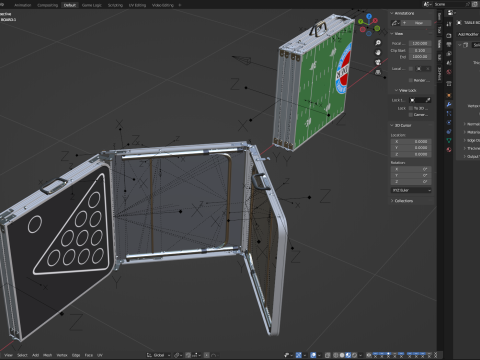Toggle the Render Region checkbox

point(411,80)
